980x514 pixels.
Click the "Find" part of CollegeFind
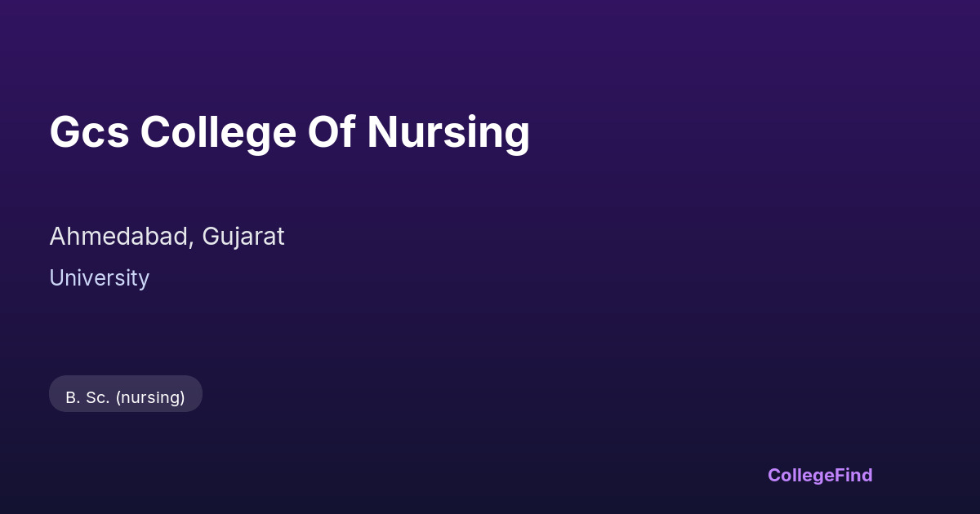pos(854,475)
